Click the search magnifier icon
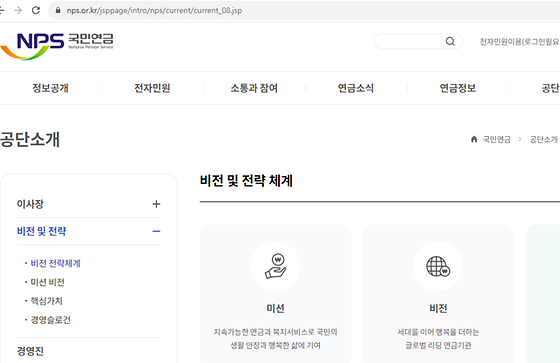This screenshot has width=560, height=363. (450, 41)
